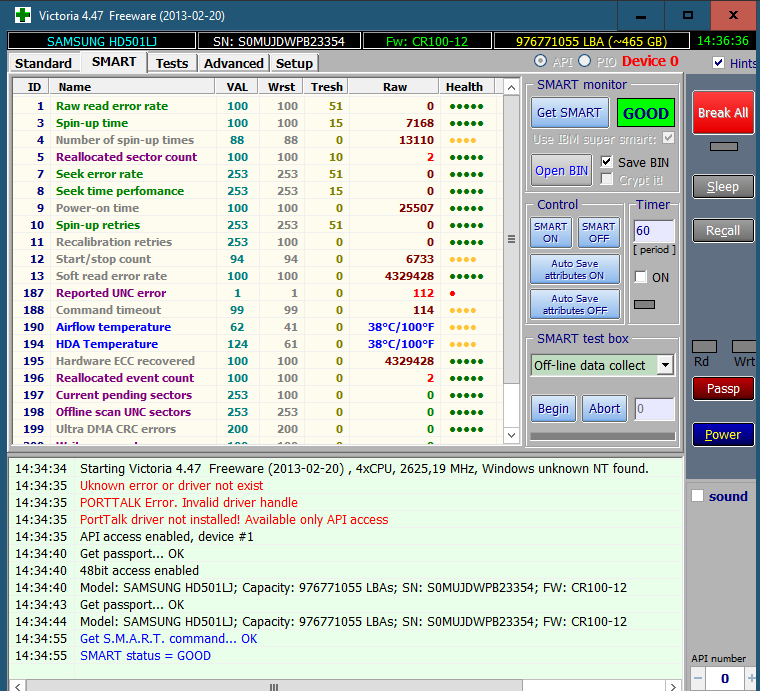Begin the SMART test
Screen dimensions: 760x691
[x=553, y=408]
